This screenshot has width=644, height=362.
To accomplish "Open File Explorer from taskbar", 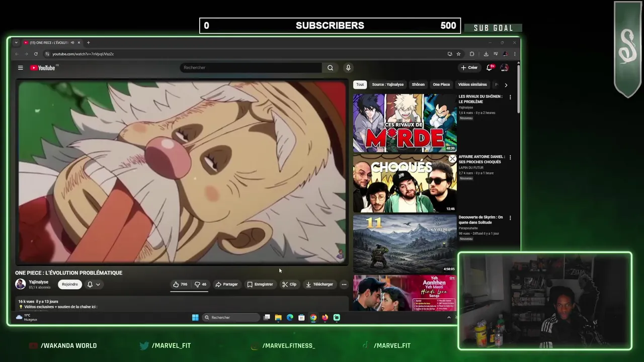I will pos(278,317).
